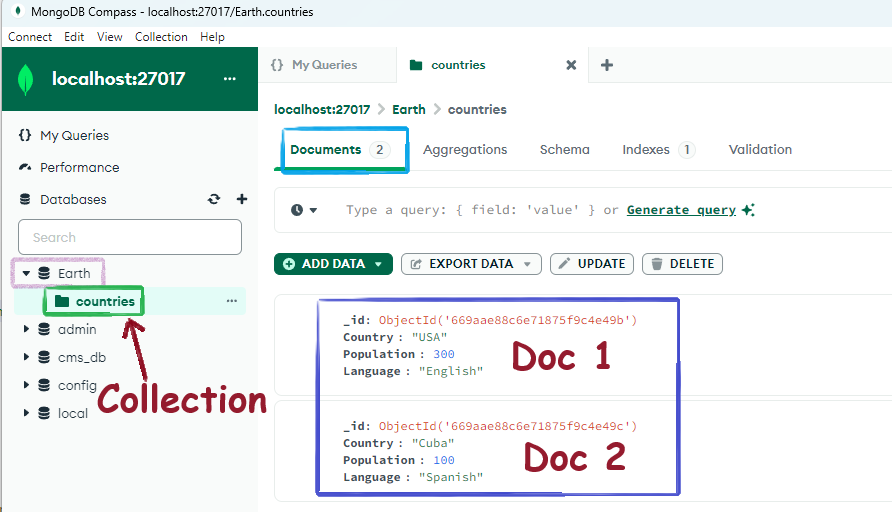892x512 pixels.
Task: Open Performance in the sidebar
Action: [80, 167]
